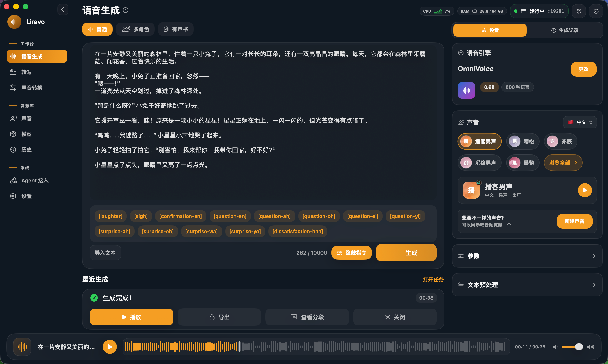Select the 普通 mode tab
Image resolution: width=608 pixels, height=364 pixels.
point(97,29)
